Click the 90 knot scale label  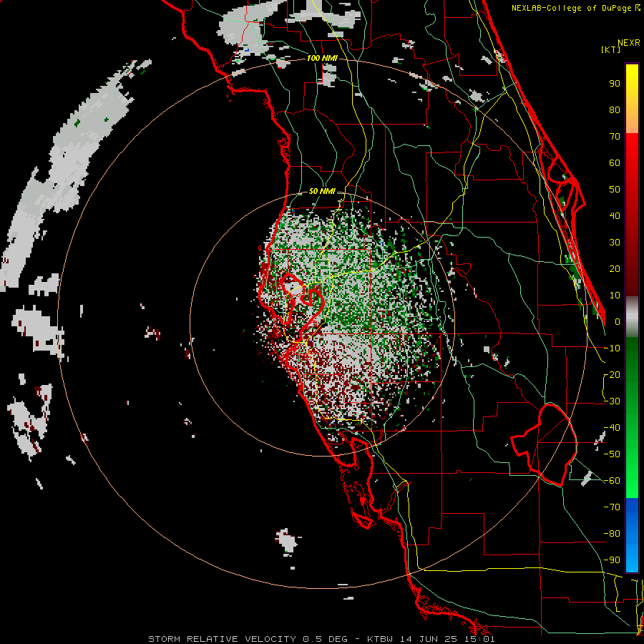(615, 84)
